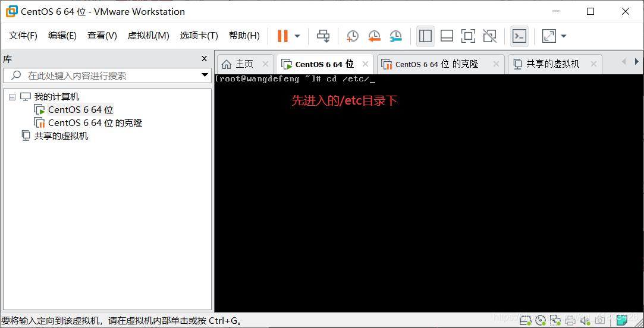The width and height of the screenshot is (644, 328).
Task: Switch to CentOS 6 64 位 的克隆 tab
Action: tap(440, 64)
